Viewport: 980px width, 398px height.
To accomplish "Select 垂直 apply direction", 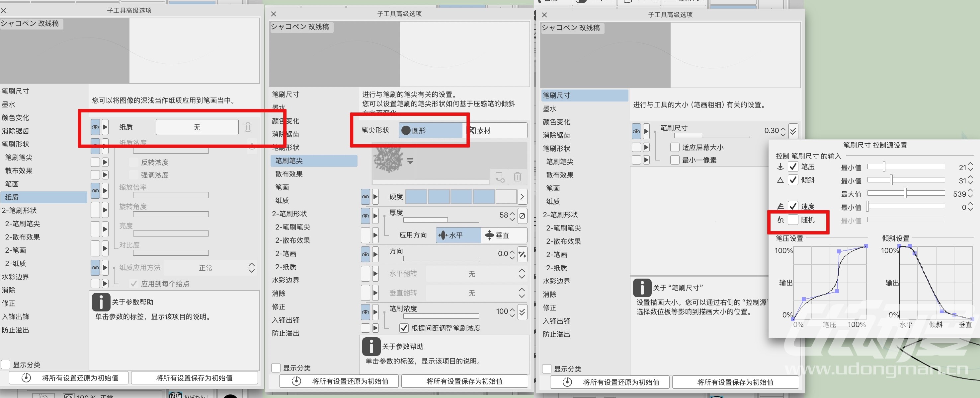I will tap(504, 235).
